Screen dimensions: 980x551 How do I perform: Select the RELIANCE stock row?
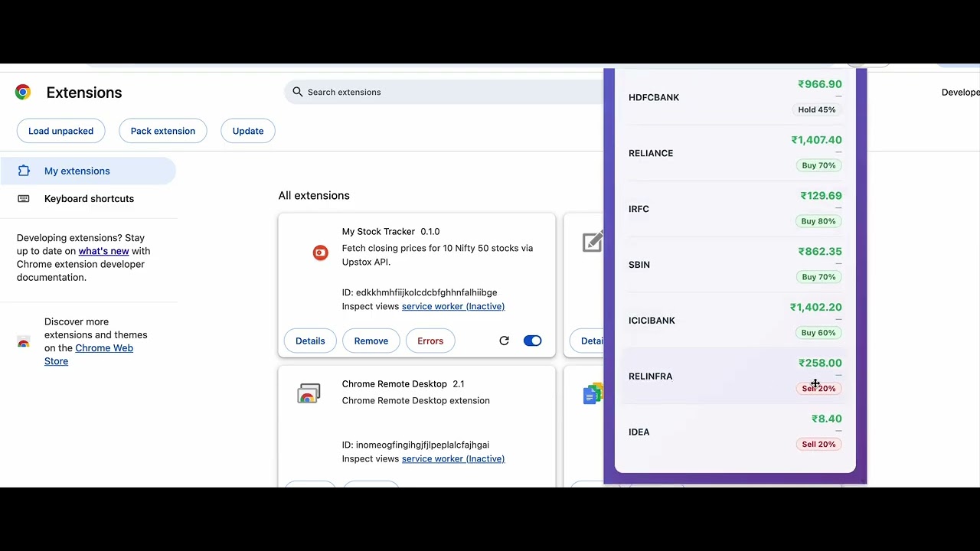(735, 153)
